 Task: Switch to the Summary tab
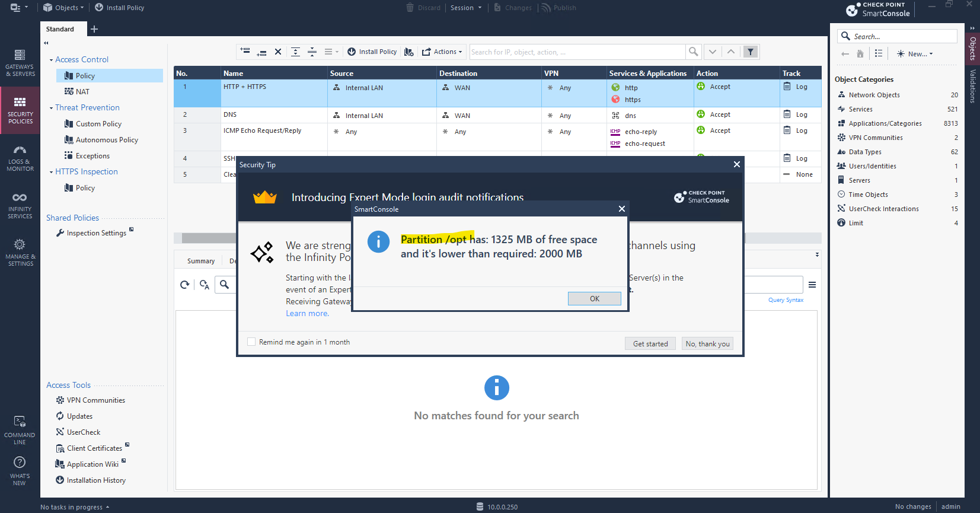[x=201, y=261]
